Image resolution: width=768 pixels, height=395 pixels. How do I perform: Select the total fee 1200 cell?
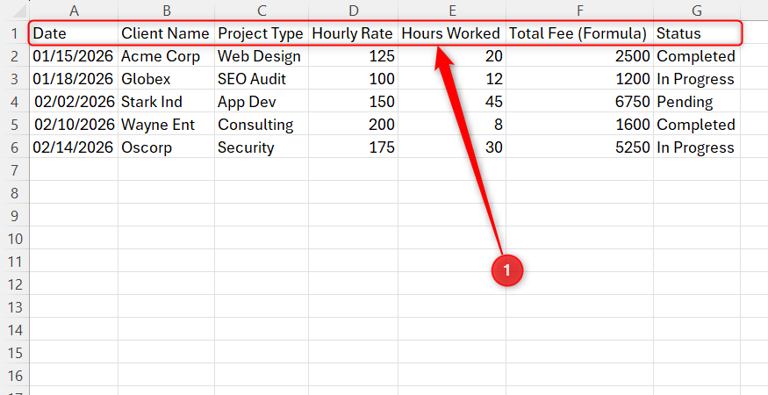[x=580, y=79]
